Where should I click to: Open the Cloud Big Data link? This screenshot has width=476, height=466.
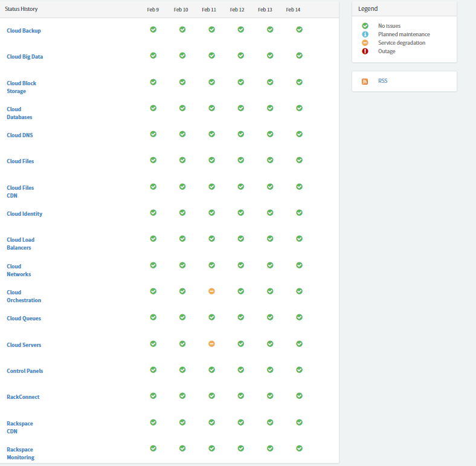pyautogui.click(x=25, y=57)
